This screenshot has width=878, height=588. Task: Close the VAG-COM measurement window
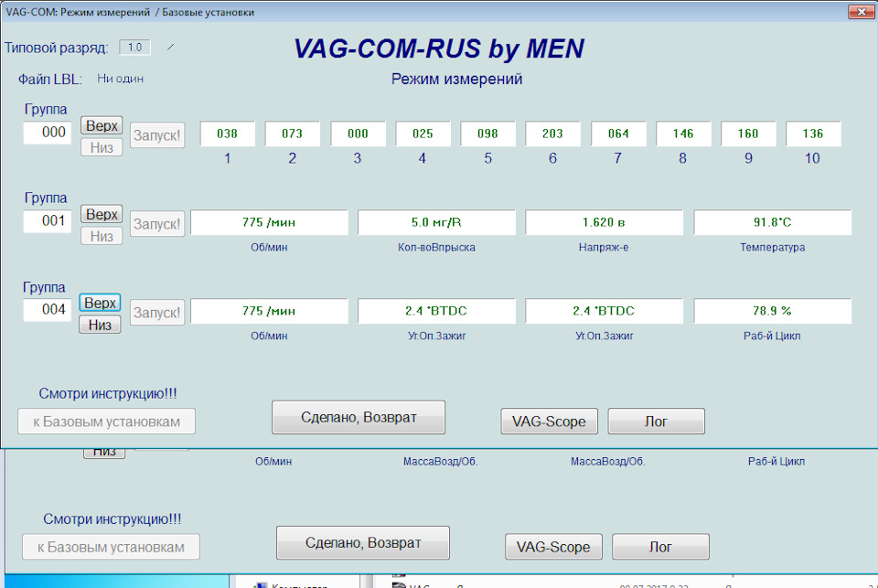point(862,11)
